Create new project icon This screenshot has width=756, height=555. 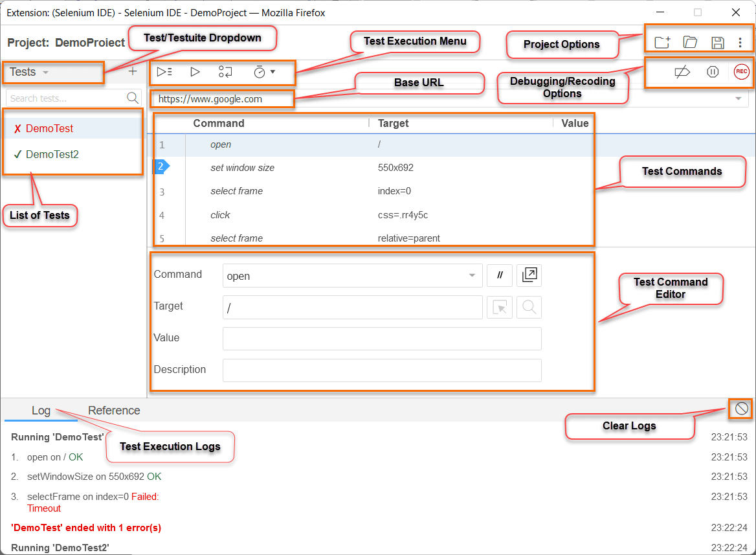pyautogui.click(x=662, y=43)
